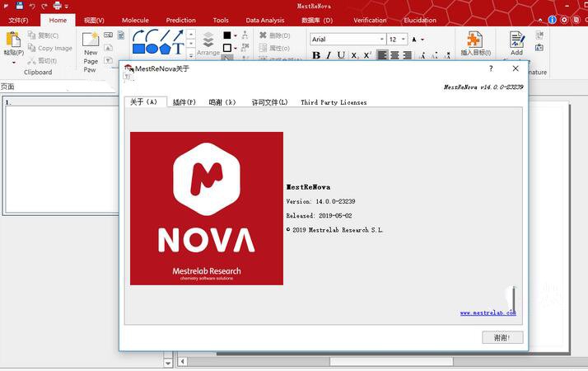
Task: Click the Print icon in quick access toolbar
Action: tap(57, 6)
